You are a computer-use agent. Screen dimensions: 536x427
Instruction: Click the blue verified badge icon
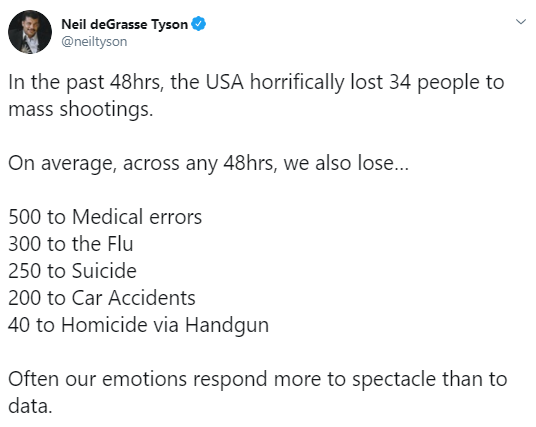[x=199, y=24]
